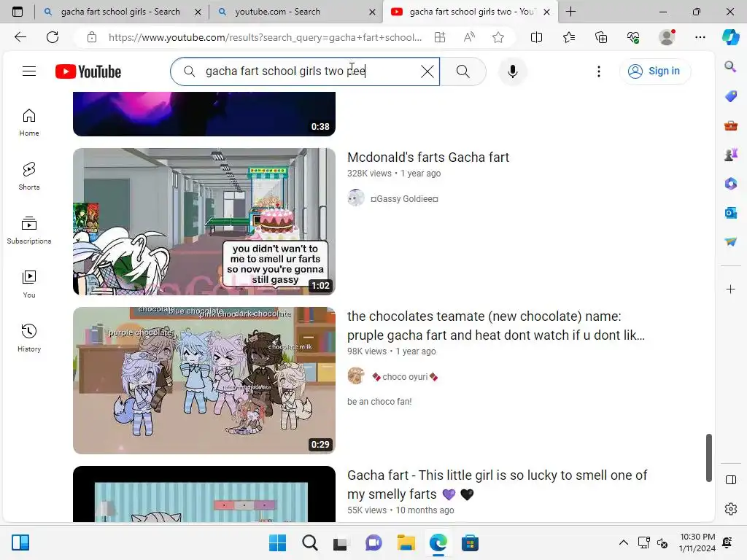Open Subscriptions in the sidebar
This screenshot has height=560, width=747.
[29, 230]
